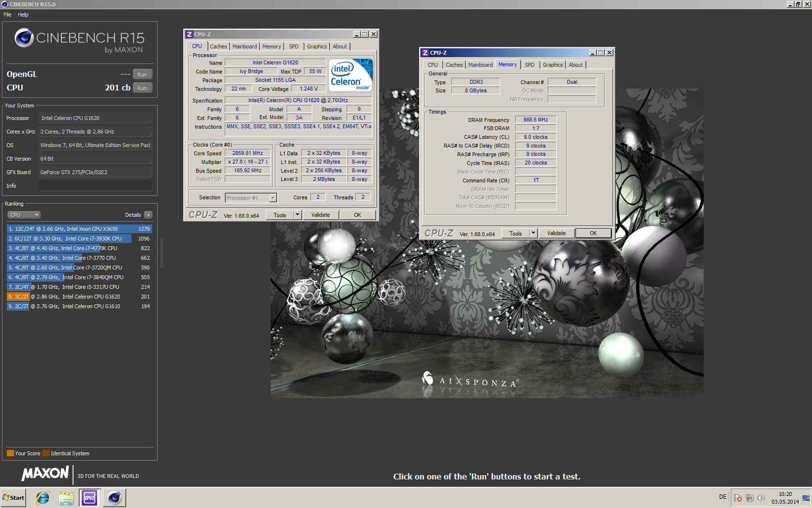The image size is (812, 508).
Task: Click the Details label in Ranking panel
Action: [x=133, y=215]
